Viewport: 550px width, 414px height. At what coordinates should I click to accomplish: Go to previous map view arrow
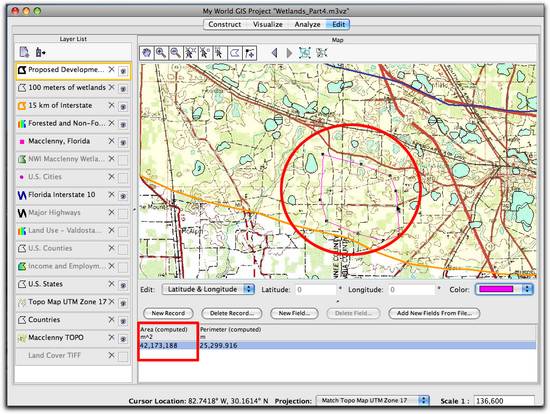pyautogui.click(x=275, y=53)
